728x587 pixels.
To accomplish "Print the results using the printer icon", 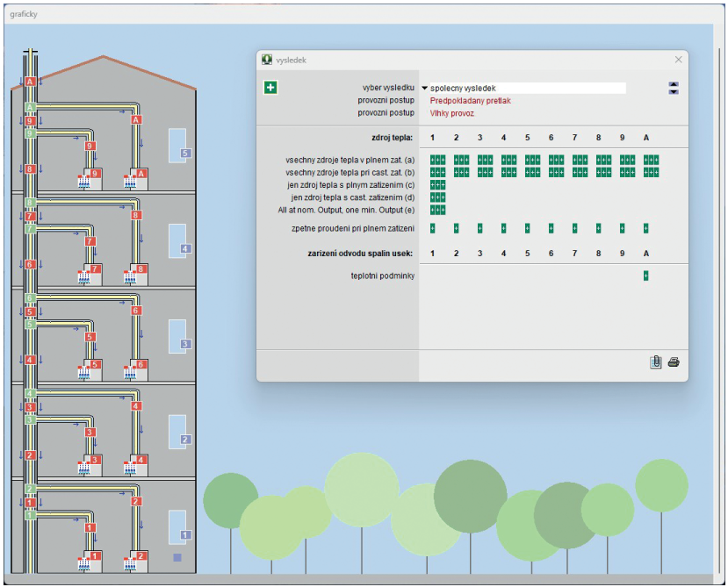I will (x=674, y=362).
